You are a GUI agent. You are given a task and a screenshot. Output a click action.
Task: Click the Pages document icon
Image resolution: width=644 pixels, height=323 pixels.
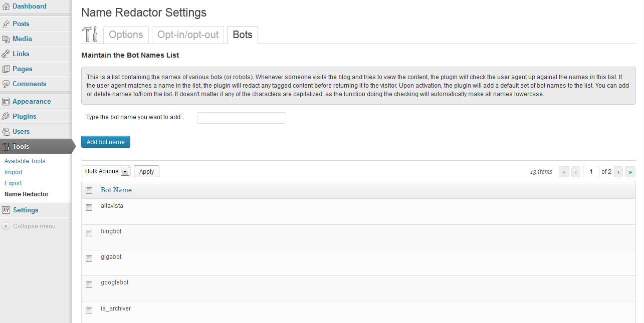6,69
